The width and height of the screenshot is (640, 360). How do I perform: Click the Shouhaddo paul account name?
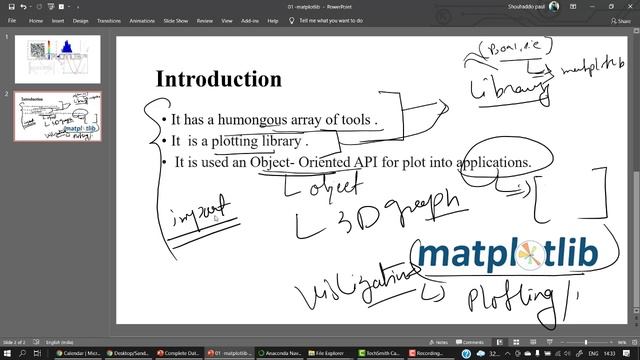(x=526, y=7)
